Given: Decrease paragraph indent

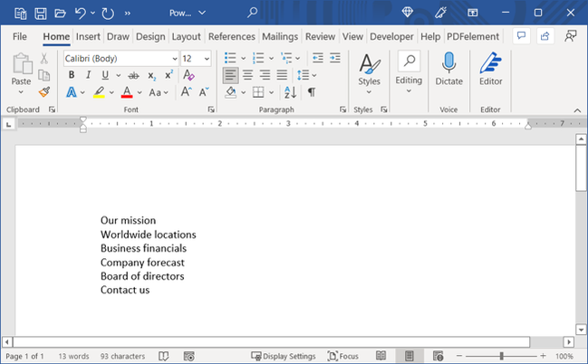Looking at the screenshot, I should click(x=318, y=58).
